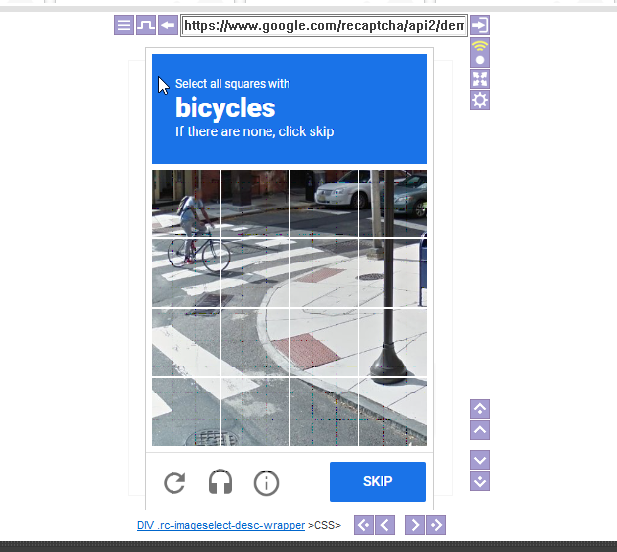Open the hamburger menu in the purple toolbar
The height and width of the screenshot is (552, 617).
click(124, 25)
